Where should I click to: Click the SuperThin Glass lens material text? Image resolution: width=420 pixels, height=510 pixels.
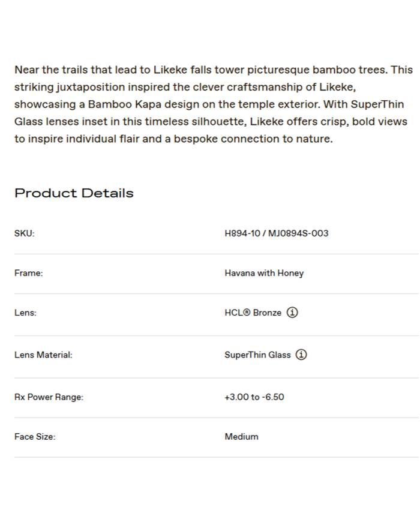tap(257, 355)
